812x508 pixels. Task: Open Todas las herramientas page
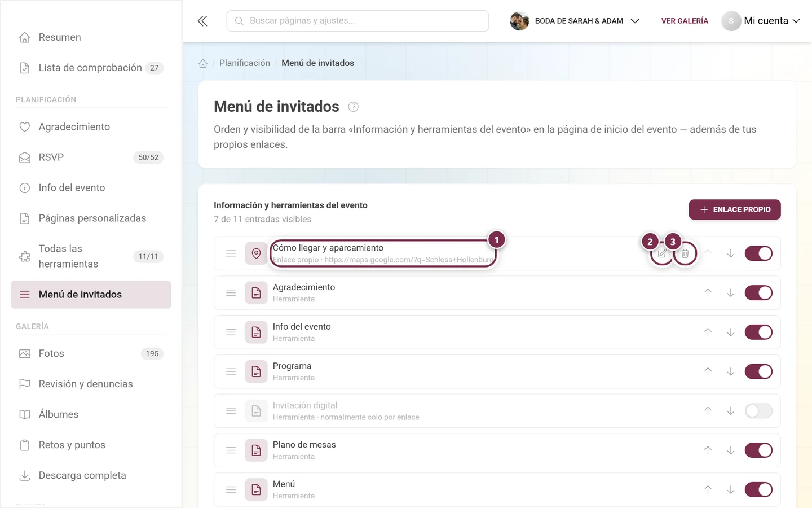(x=91, y=256)
